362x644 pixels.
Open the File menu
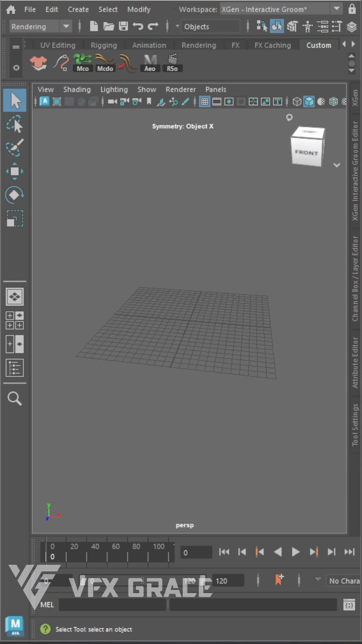(x=30, y=9)
